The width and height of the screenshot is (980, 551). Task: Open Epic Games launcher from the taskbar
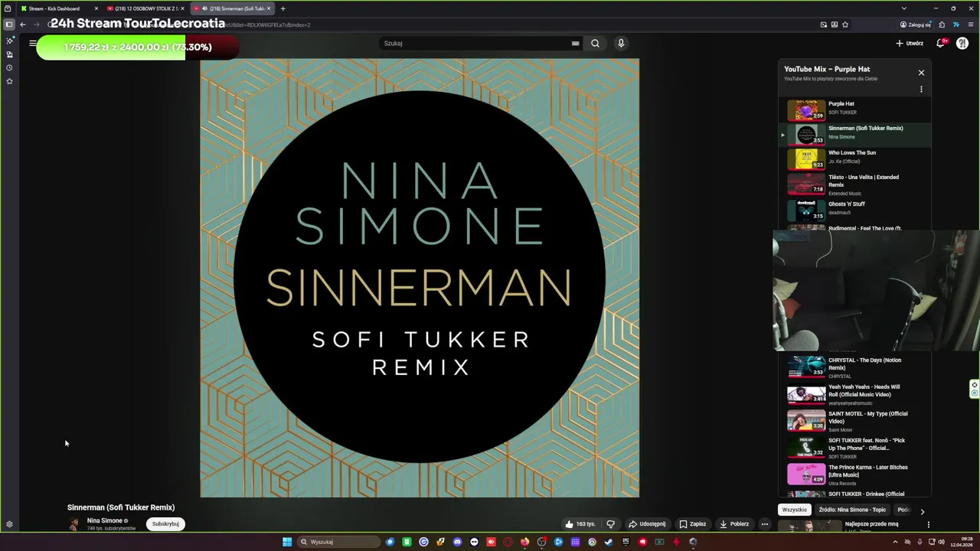[626, 542]
